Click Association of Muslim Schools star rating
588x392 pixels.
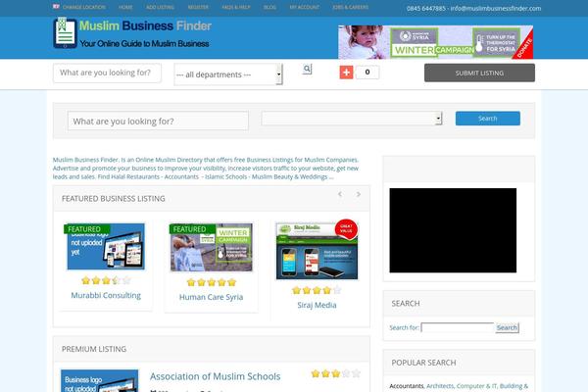point(335,373)
